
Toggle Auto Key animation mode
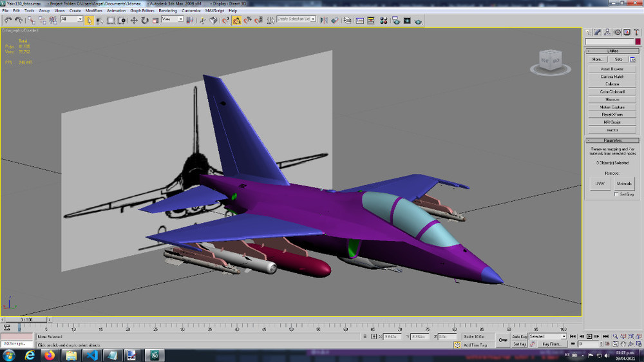tap(519, 336)
